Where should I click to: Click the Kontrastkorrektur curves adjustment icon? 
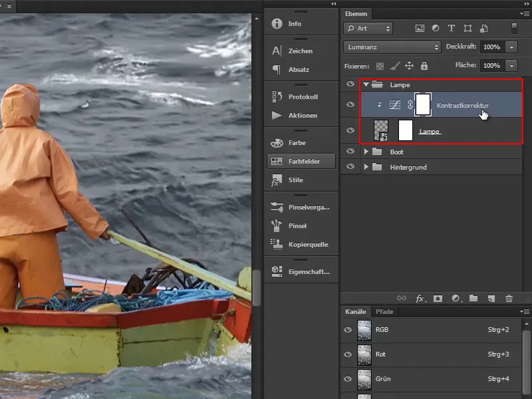coord(395,105)
